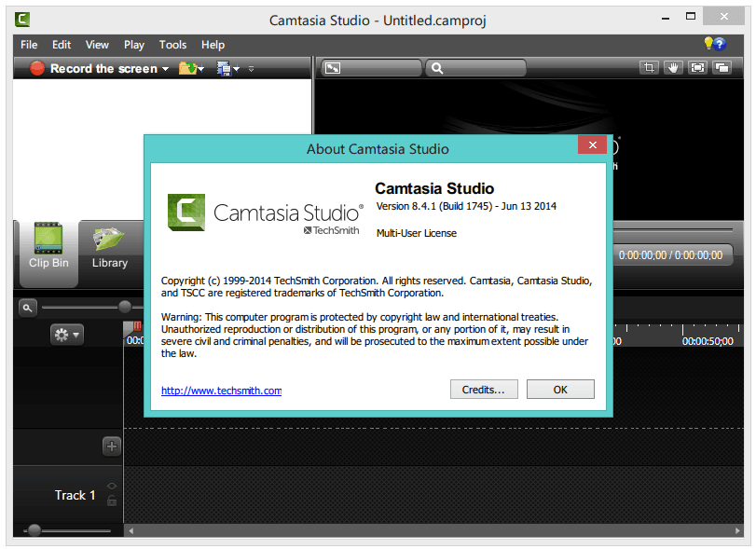Maximize the Camtasia Studio window
756x549 pixels.
coord(691,17)
